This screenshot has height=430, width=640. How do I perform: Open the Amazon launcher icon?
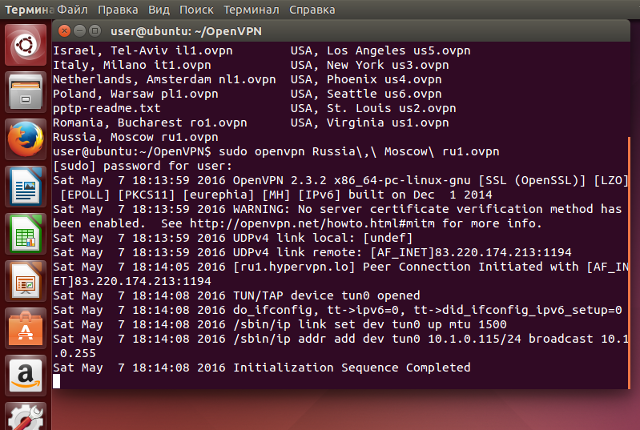26,376
